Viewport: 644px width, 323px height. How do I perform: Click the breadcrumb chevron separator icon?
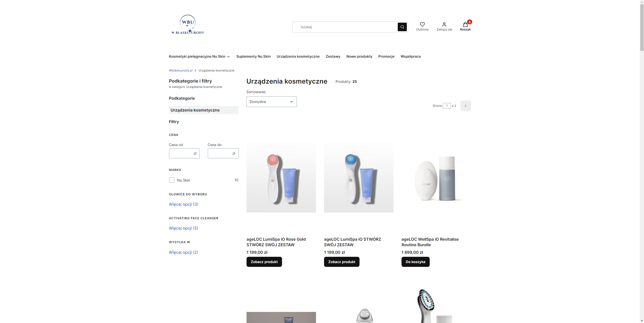point(195,70)
